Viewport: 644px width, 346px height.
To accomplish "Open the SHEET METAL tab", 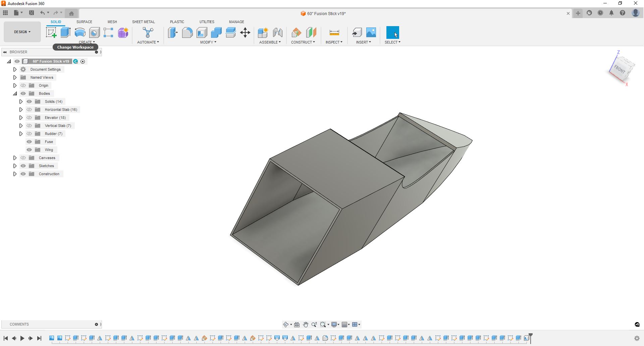I will [143, 22].
